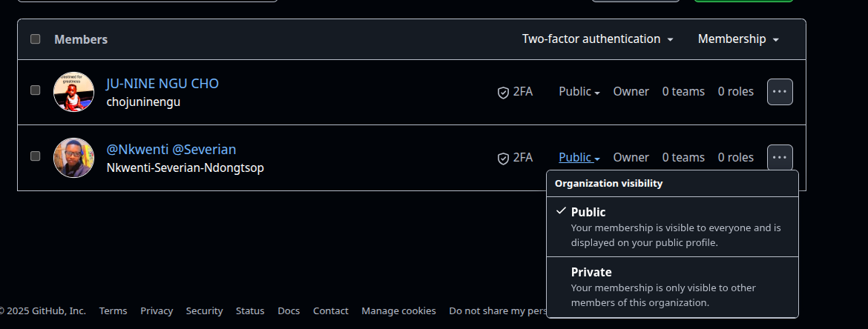Click 0 teams for Nkwenti Severian
This screenshot has height=329, width=868.
click(683, 157)
